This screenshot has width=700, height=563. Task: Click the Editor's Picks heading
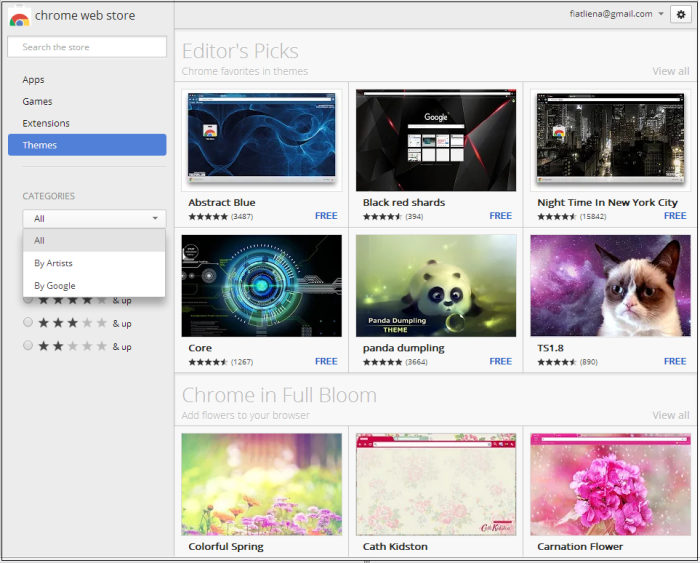[240, 51]
